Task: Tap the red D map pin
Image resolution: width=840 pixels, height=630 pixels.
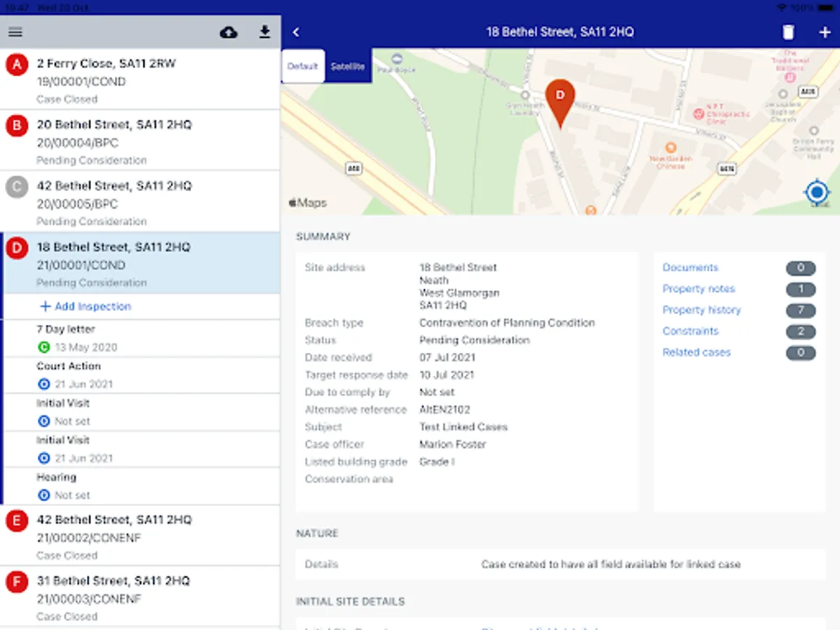Action: 560,103
